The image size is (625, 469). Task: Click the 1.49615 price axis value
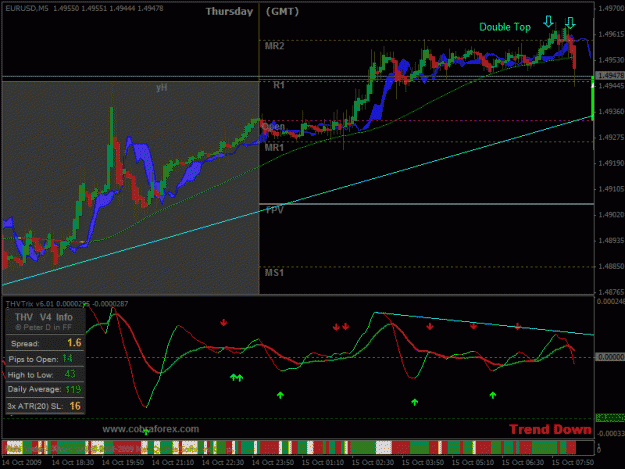point(611,34)
